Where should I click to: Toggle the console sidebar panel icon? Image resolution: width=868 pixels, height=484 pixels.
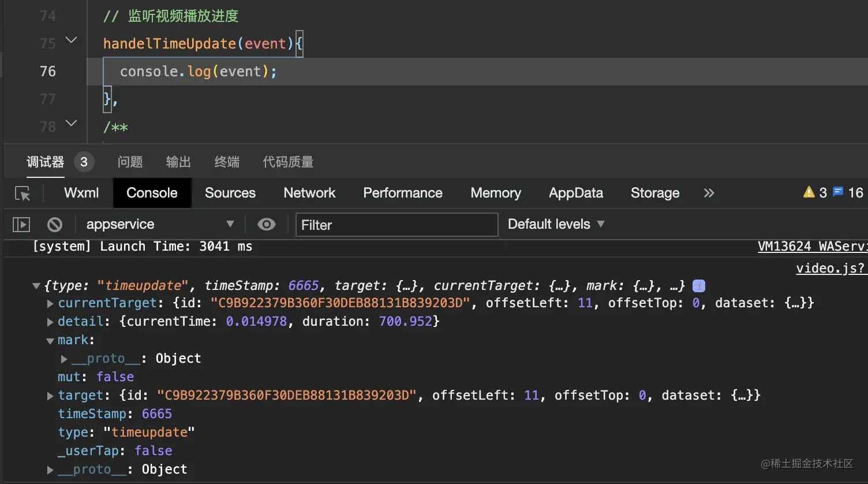[21, 224]
